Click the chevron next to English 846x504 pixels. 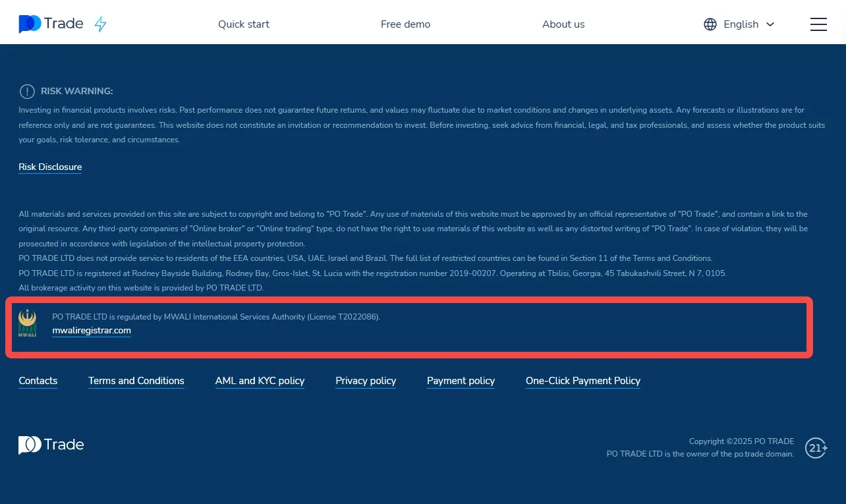770,24
